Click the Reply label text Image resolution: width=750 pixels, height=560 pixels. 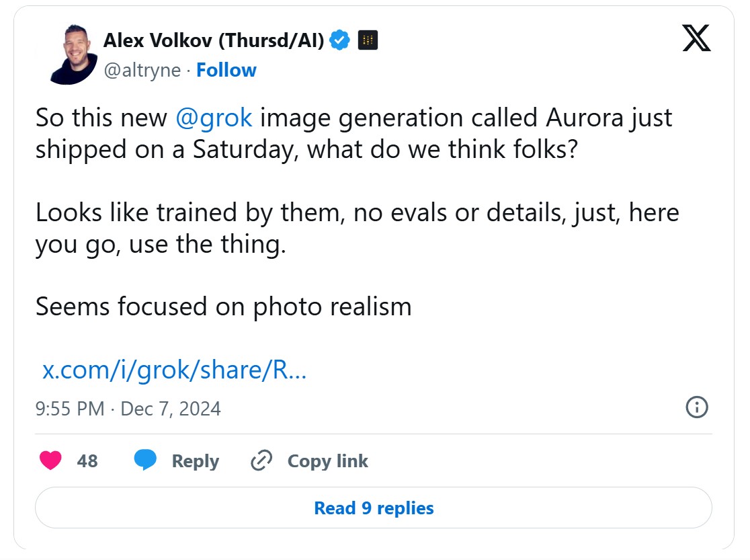[x=196, y=461]
